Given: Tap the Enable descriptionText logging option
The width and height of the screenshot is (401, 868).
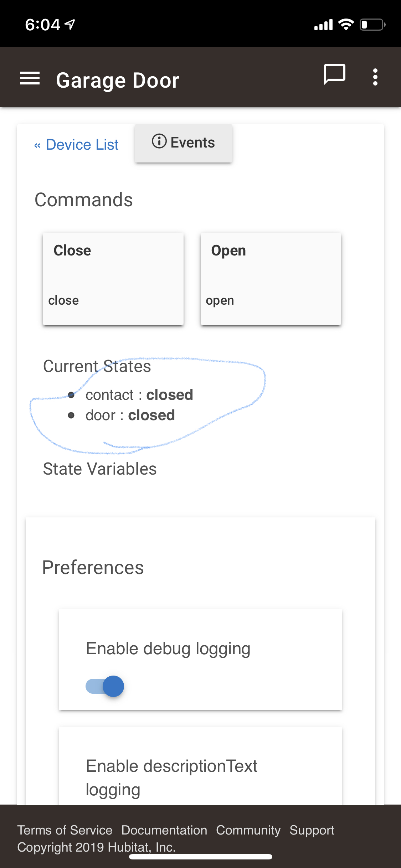Looking at the screenshot, I should (x=171, y=777).
